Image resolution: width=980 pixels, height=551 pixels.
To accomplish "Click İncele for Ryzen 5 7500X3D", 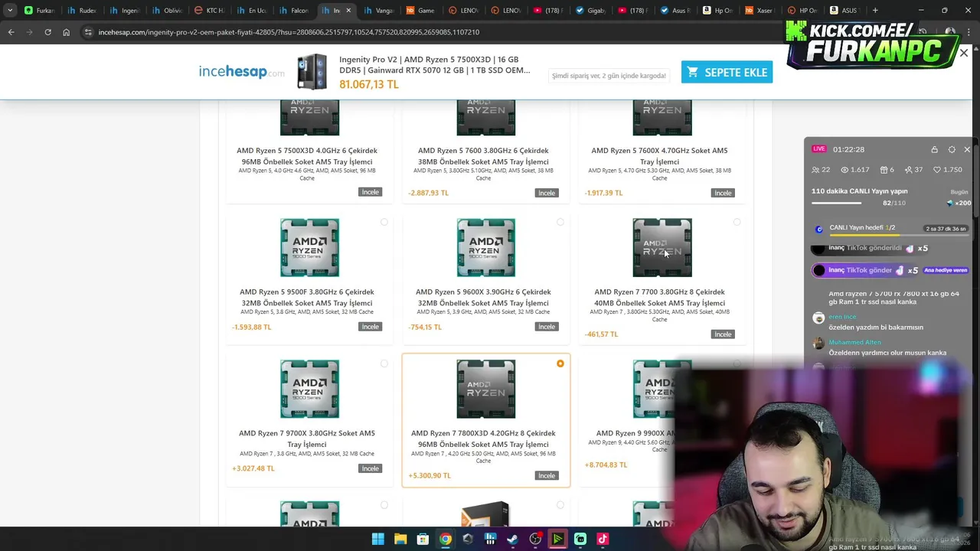I will coord(371,192).
